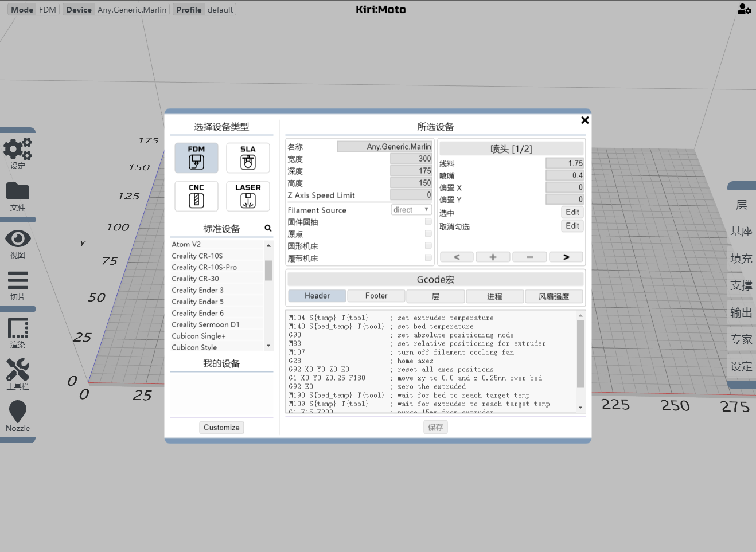This screenshot has height=552, width=756.
Task: Select Creality Ender 3 from device list
Action: click(x=198, y=290)
